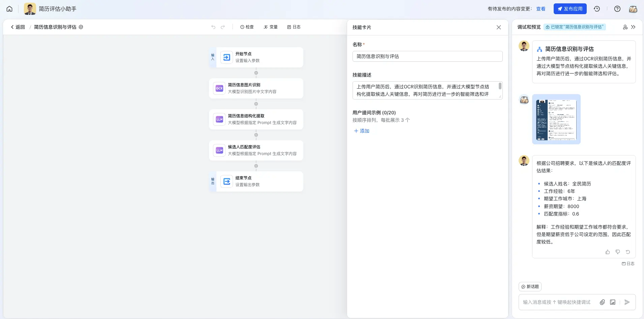This screenshot has height=319, width=644.
Task: Open the user account avatar top right
Action: point(633,9)
